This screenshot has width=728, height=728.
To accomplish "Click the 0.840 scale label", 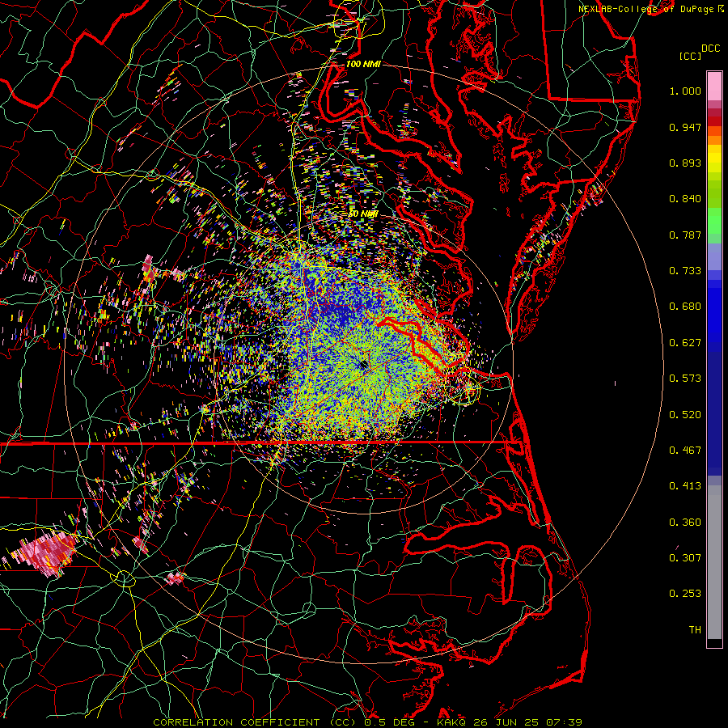I will (x=685, y=199).
